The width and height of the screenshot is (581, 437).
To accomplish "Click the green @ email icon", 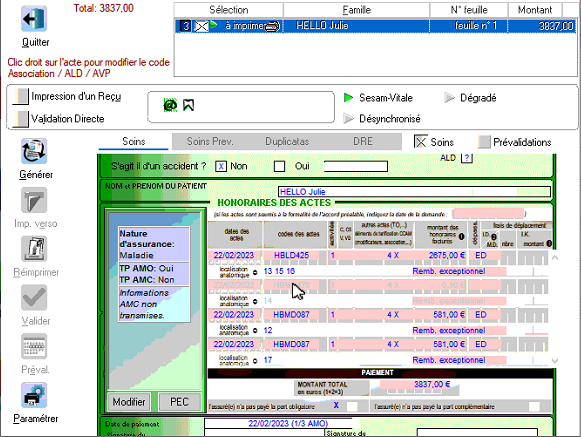I will tap(170, 105).
